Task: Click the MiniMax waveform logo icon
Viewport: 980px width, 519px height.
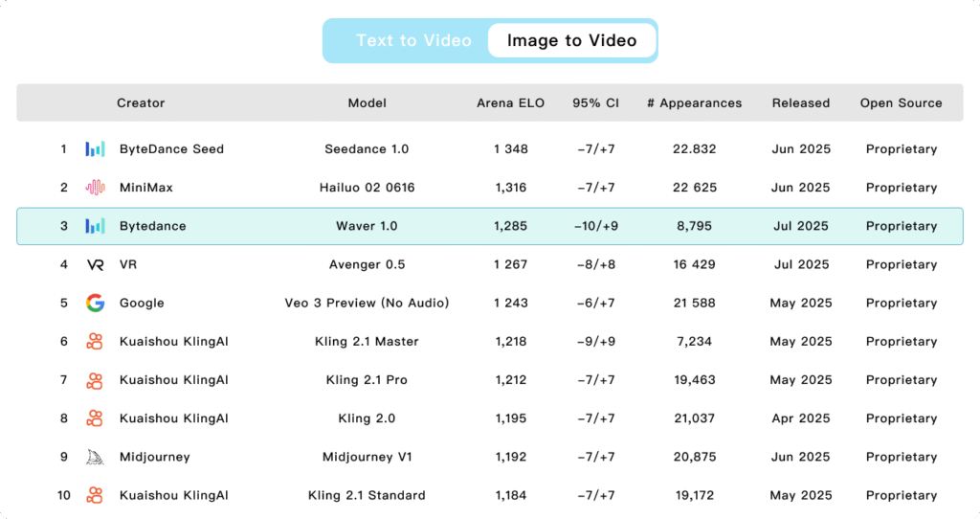Action: click(x=95, y=188)
